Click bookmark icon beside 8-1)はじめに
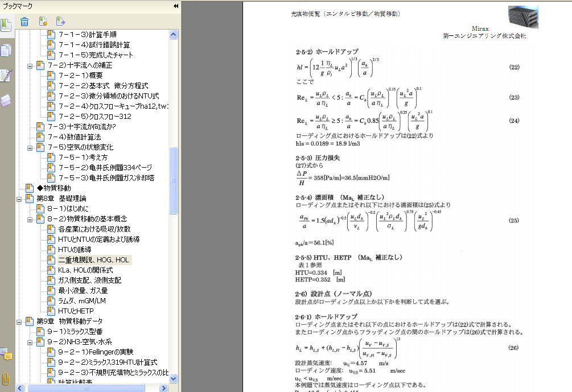The image size is (572, 392). pos(40,209)
